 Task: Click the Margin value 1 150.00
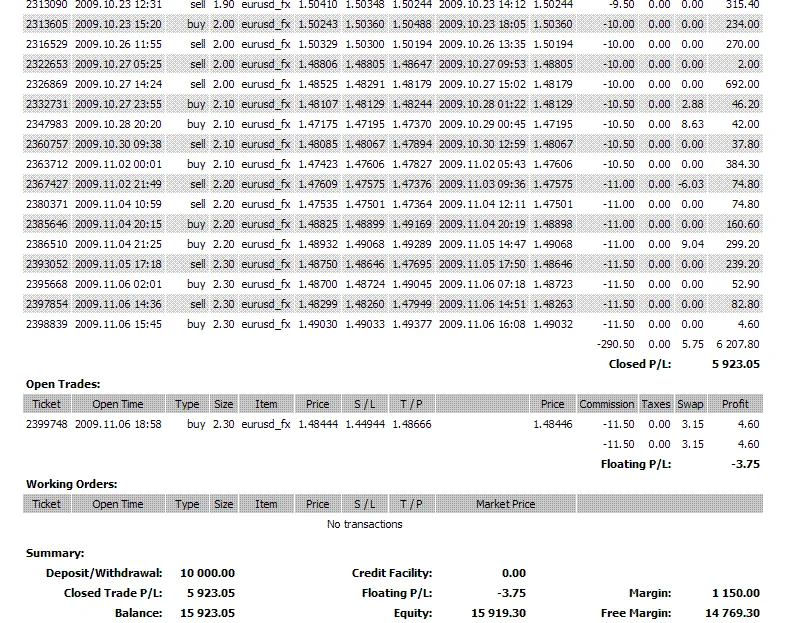pyautogui.click(x=736, y=593)
